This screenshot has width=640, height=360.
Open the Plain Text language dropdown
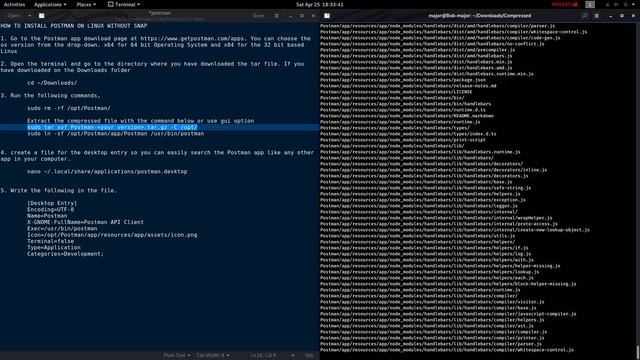177,355
